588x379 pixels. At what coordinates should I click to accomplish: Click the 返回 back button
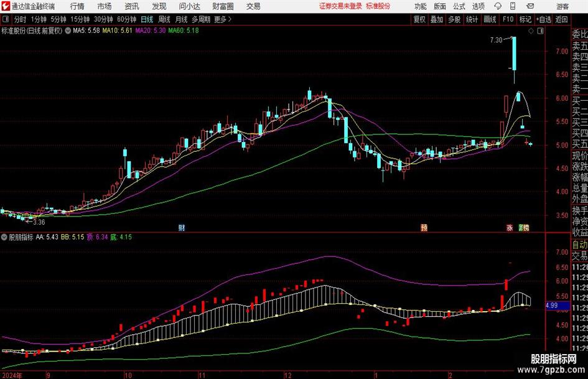coord(561,19)
